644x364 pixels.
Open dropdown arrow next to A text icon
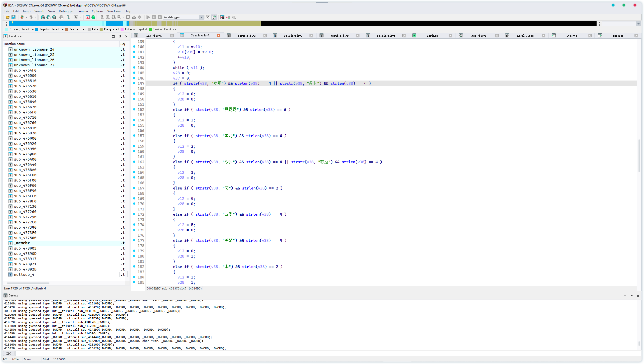(80, 17)
